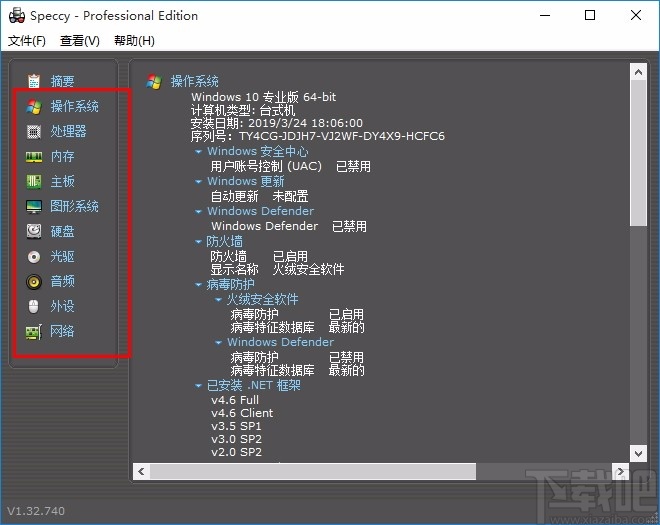Select the 用户账号控制 (UAC) row
This screenshot has height=525, width=660.
[290, 166]
